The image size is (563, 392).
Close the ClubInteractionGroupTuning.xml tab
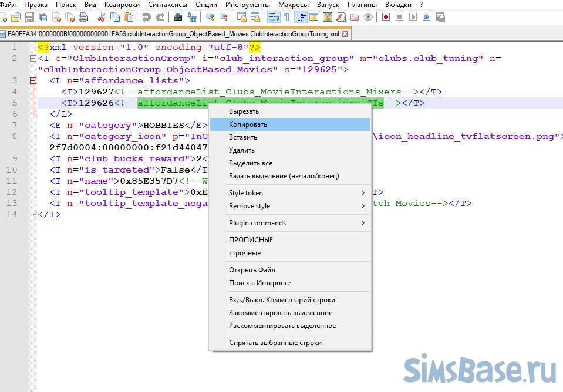(x=345, y=34)
